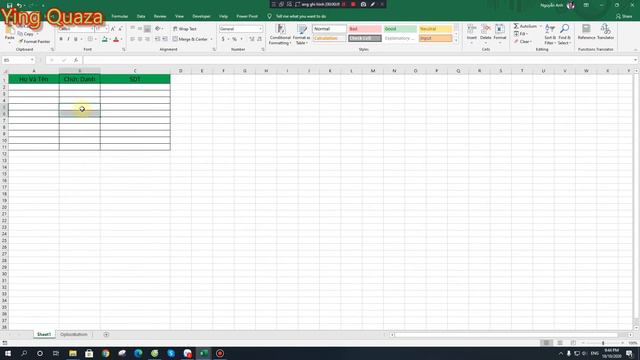Image resolution: width=640 pixels, height=360 pixels.
Task: Switch to the Optimization sheet tab
Action: click(x=74, y=334)
